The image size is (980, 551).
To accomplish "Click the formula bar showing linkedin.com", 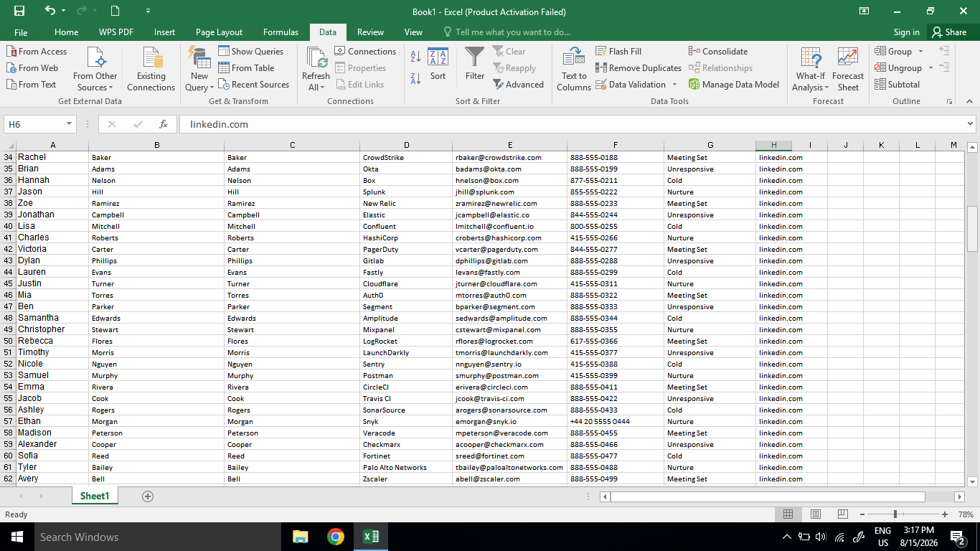I will pyautogui.click(x=570, y=124).
